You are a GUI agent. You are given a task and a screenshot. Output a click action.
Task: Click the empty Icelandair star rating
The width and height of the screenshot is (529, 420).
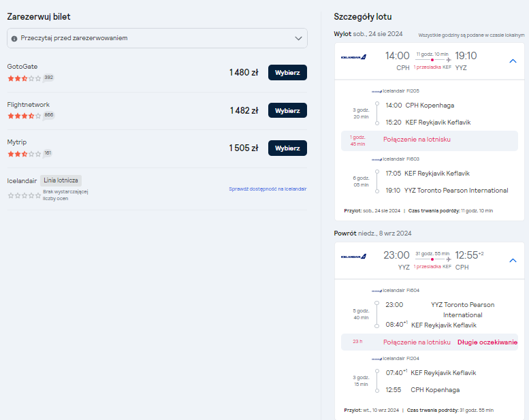(x=24, y=195)
